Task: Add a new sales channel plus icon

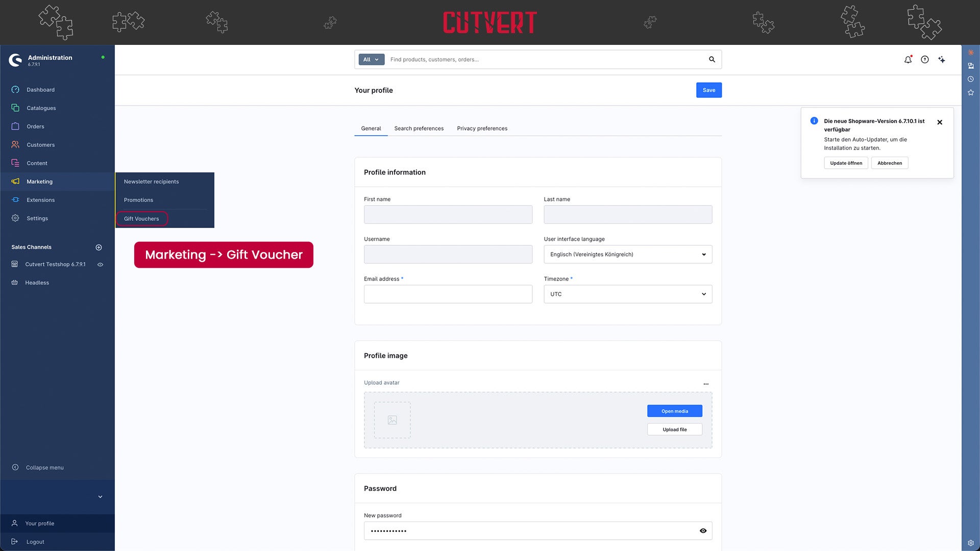Action: click(99, 247)
